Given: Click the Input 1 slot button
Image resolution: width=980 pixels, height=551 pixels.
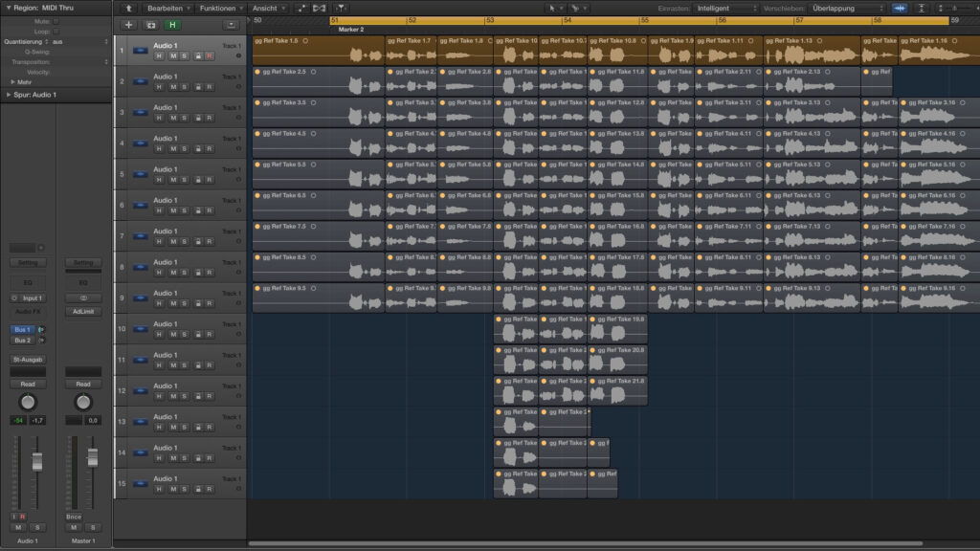Looking at the screenshot, I should 32,298.
